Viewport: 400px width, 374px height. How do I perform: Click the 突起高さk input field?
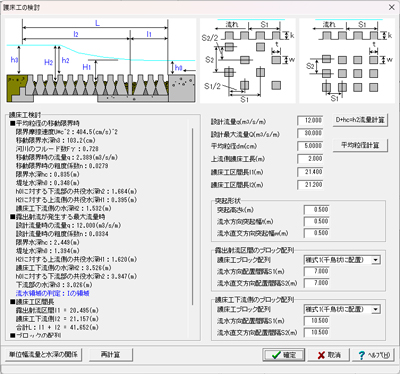coord(316,210)
